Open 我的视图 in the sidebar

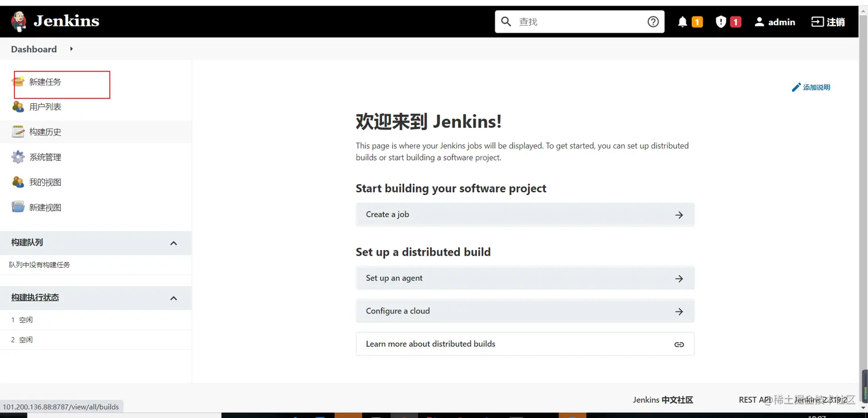[45, 182]
